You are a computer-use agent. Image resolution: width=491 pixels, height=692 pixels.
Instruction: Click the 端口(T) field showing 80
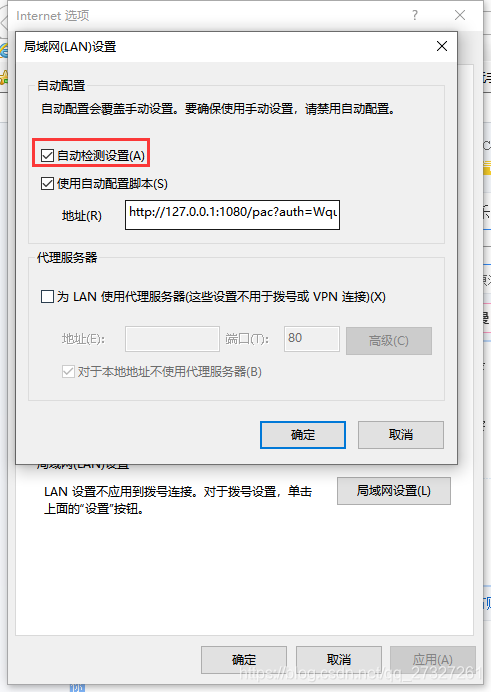(312, 339)
